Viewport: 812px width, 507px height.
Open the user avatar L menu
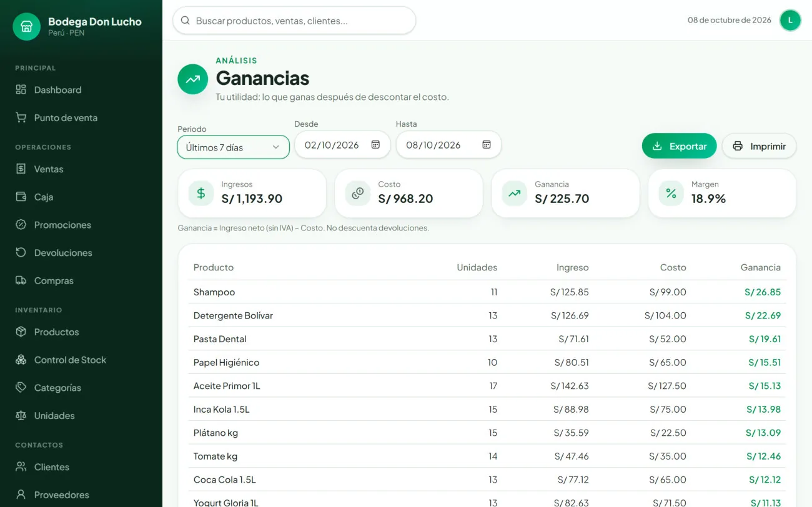pyautogui.click(x=790, y=20)
